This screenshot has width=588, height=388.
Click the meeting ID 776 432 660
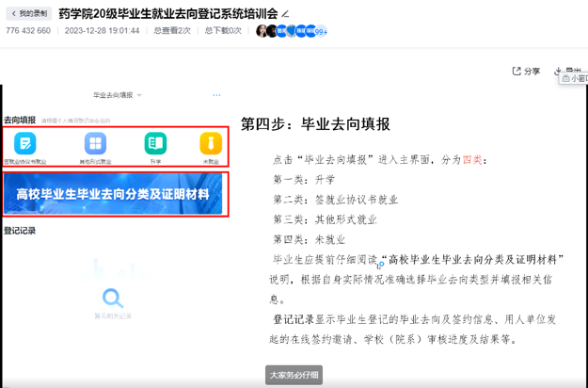28,31
